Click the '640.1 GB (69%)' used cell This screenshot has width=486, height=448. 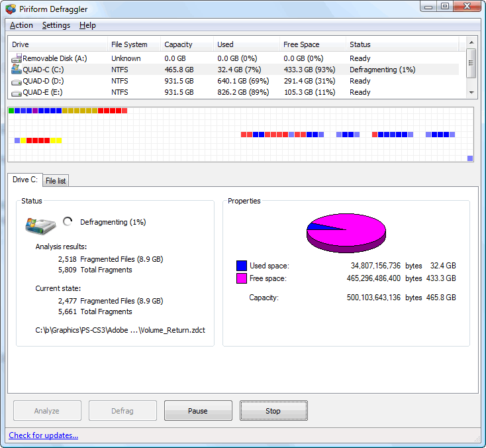click(243, 81)
